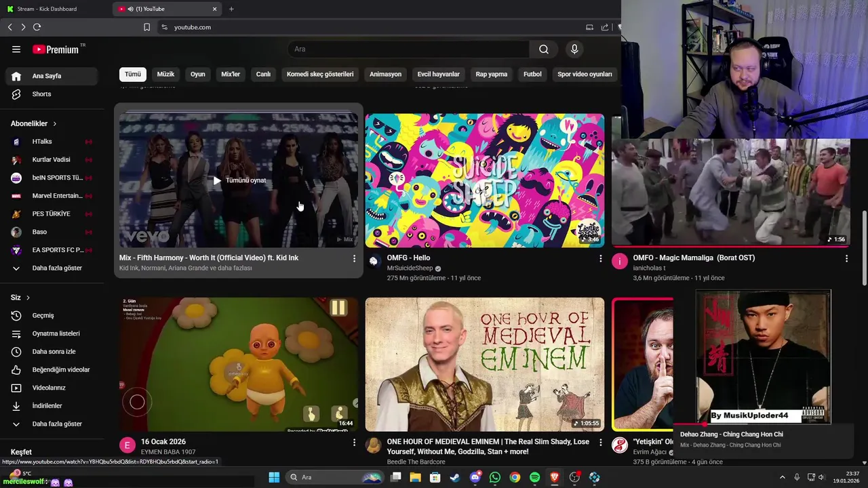The height and width of the screenshot is (488, 868).
Task: Click the page vertical scrollbar thumb
Action: pos(864,248)
